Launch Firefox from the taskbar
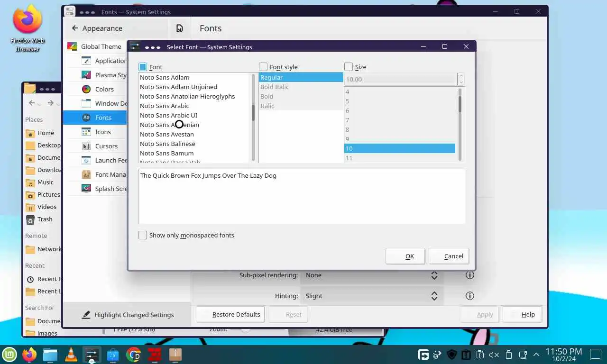This screenshot has width=607, height=364. coord(29,354)
